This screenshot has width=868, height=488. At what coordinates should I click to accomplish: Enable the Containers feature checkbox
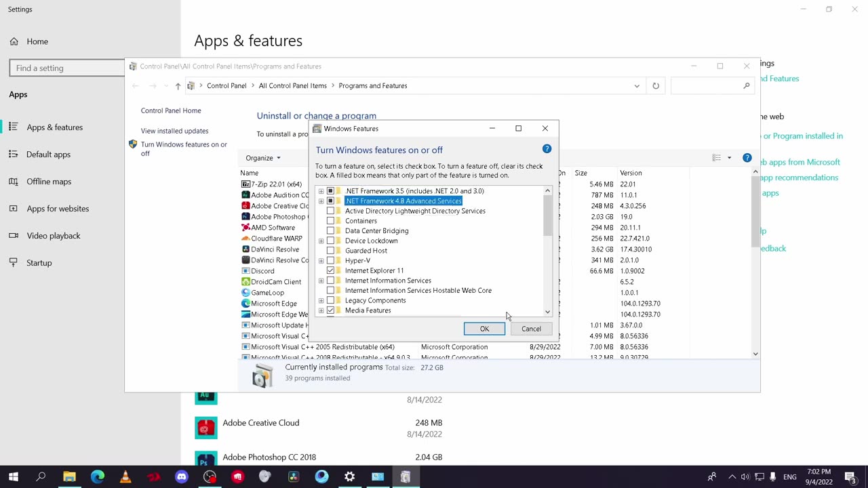(330, 221)
